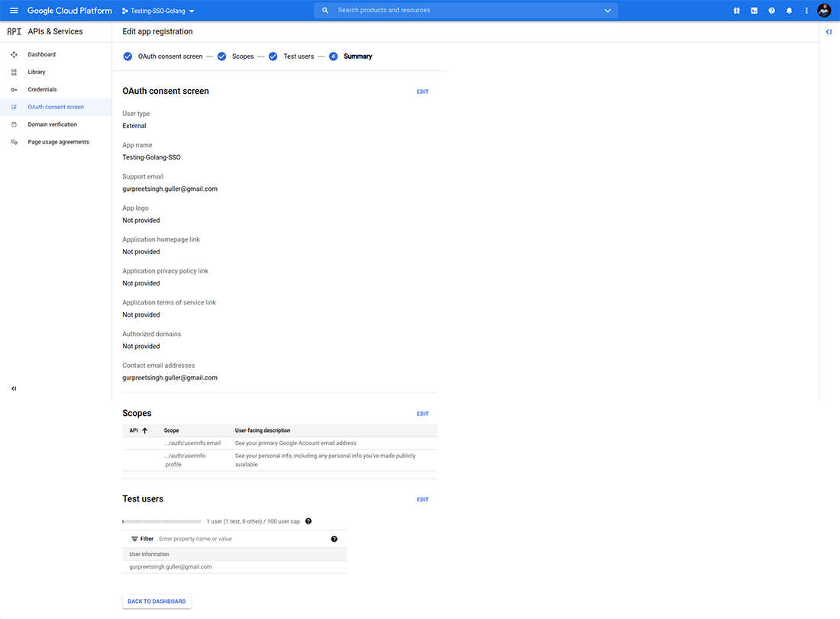Select the Summary step
840x619 pixels.
(358, 56)
